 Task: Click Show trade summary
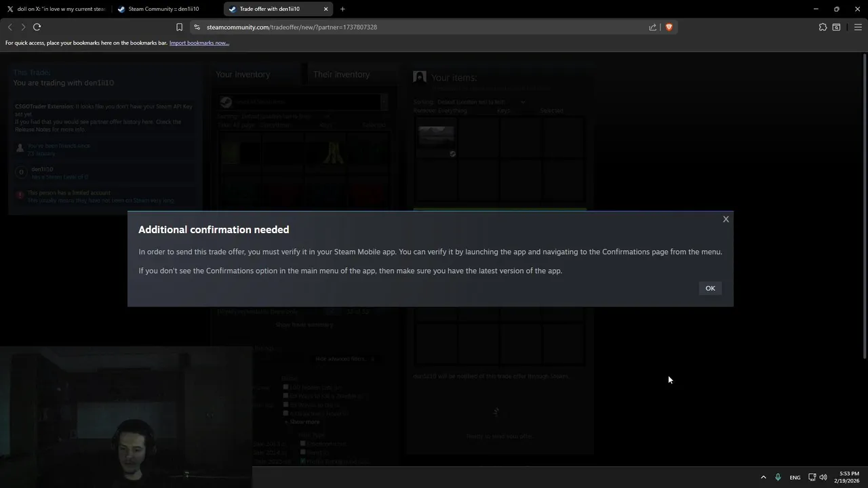pyautogui.click(x=304, y=325)
